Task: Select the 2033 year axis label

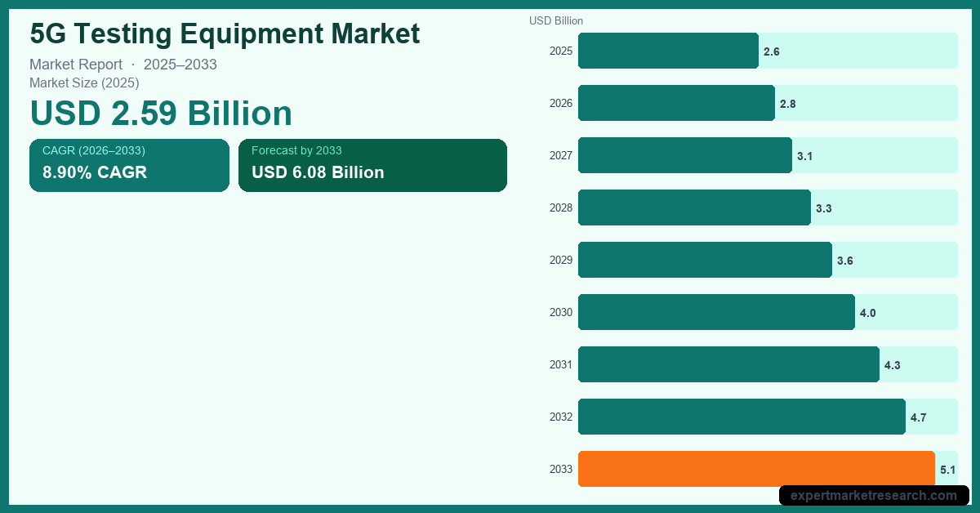Action: point(561,469)
